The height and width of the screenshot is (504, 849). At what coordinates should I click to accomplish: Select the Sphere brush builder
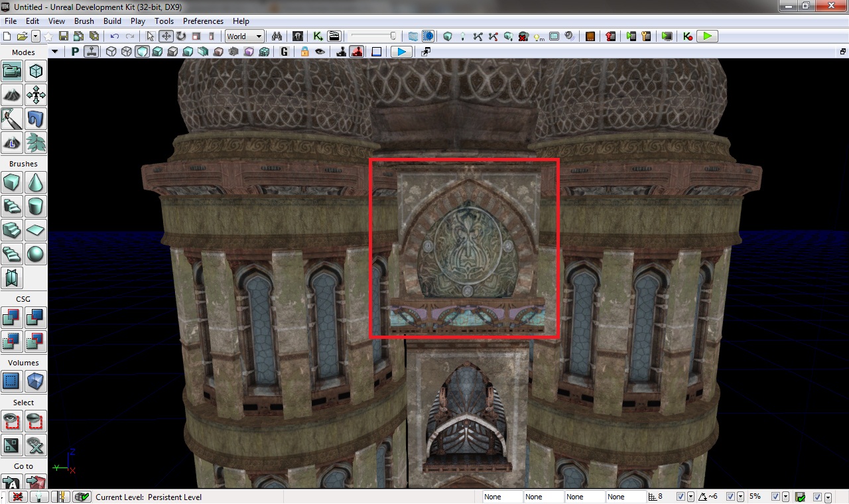tap(36, 254)
